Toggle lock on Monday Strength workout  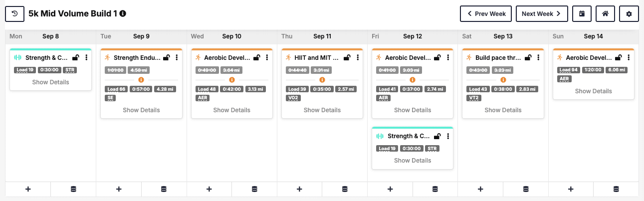click(75, 58)
